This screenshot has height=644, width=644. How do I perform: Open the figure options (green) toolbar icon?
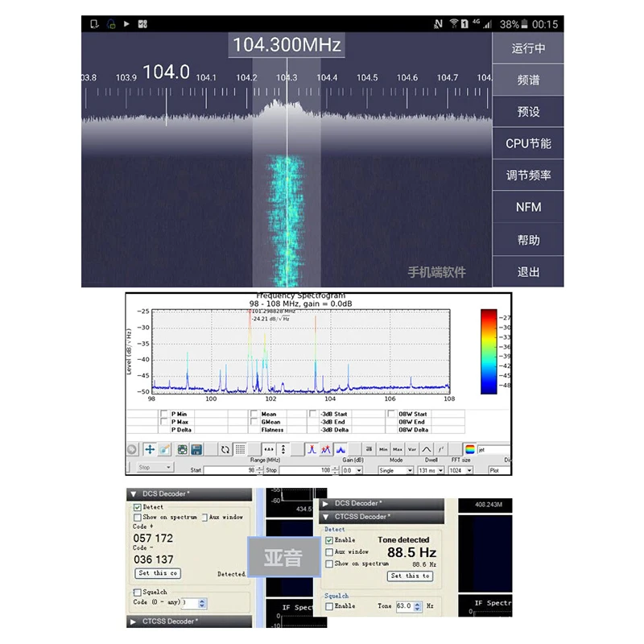click(183, 449)
